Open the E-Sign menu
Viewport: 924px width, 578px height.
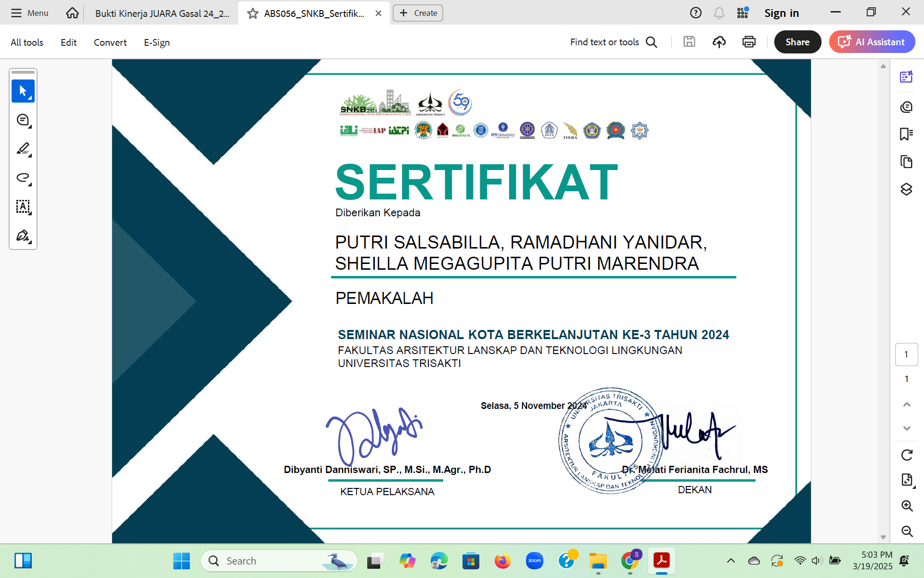[156, 42]
